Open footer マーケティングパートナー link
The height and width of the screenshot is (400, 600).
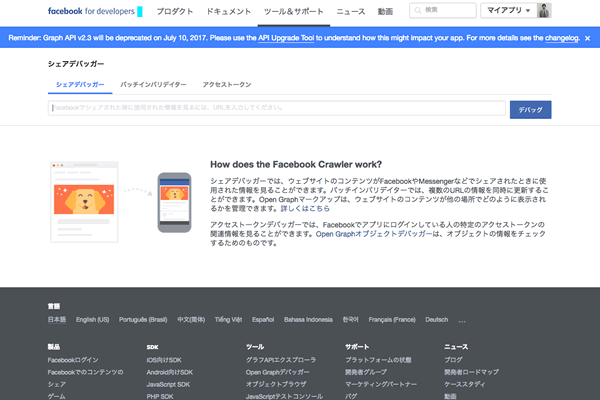381,385
